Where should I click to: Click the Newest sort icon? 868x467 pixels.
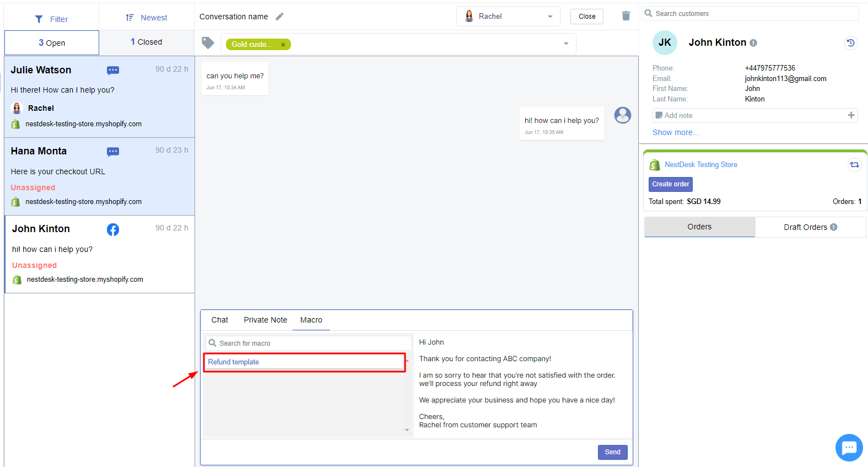click(x=130, y=18)
